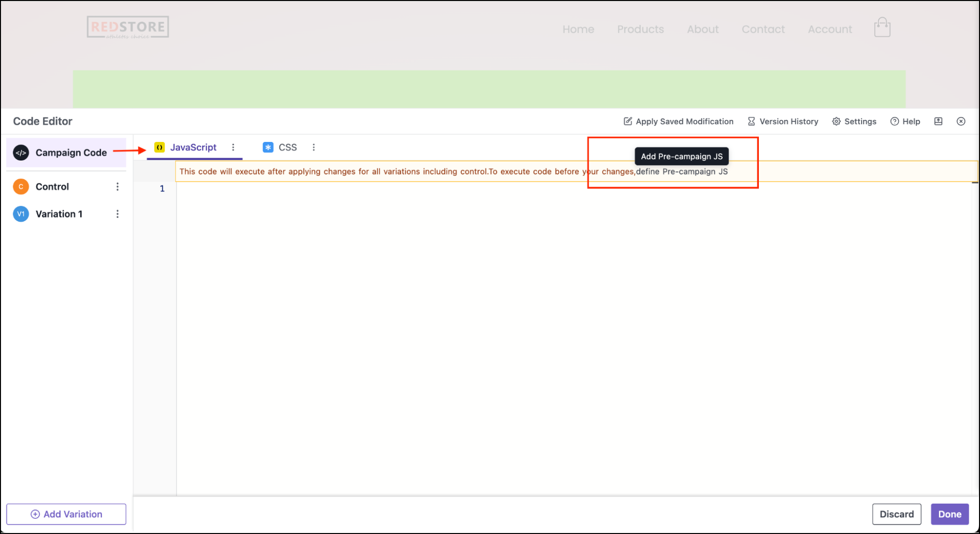Open three-dot menu beside Control
This screenshot has height=534, width=980.
point(117,186)
